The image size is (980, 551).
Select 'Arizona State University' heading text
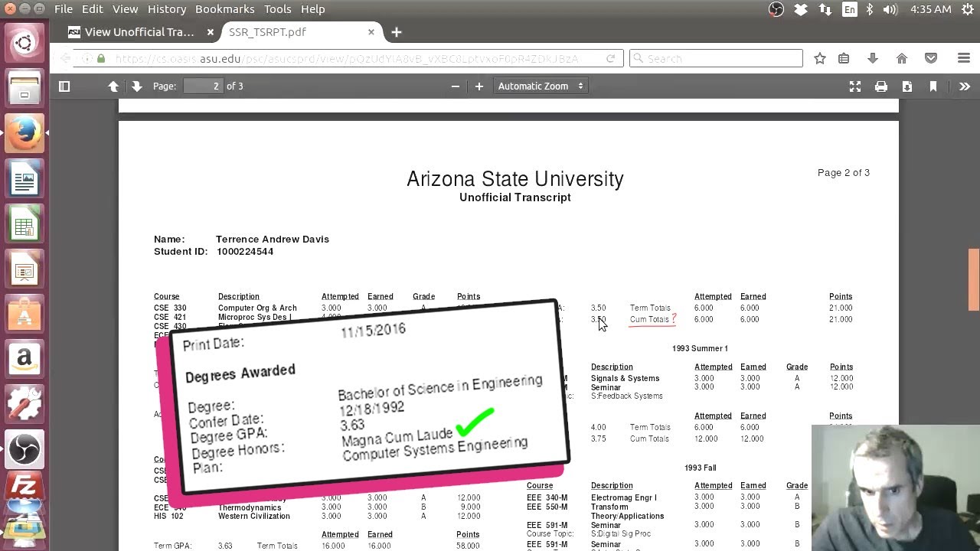[515, 179]
